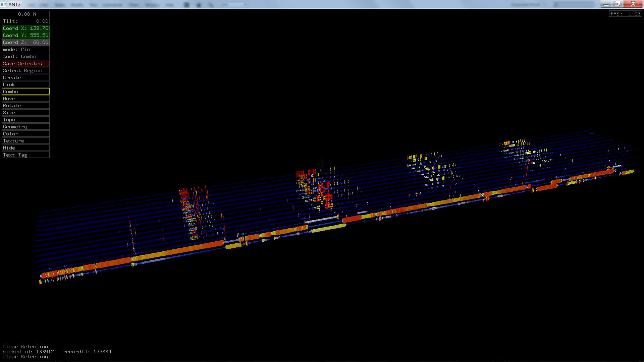Toggle the Hide option
Screen dimensions: 644x362
pos(25,148)
